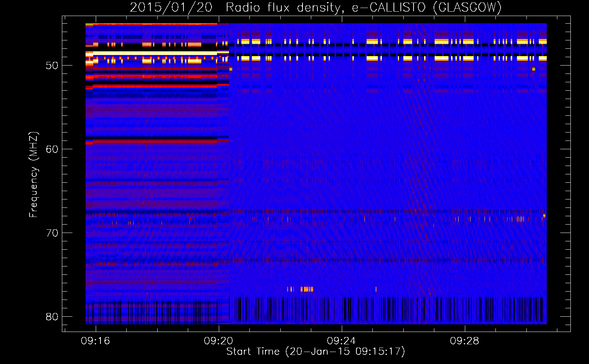Click the 09:28 time tick label
Viewport: 589px width, 364px height.
pos(465,341)
